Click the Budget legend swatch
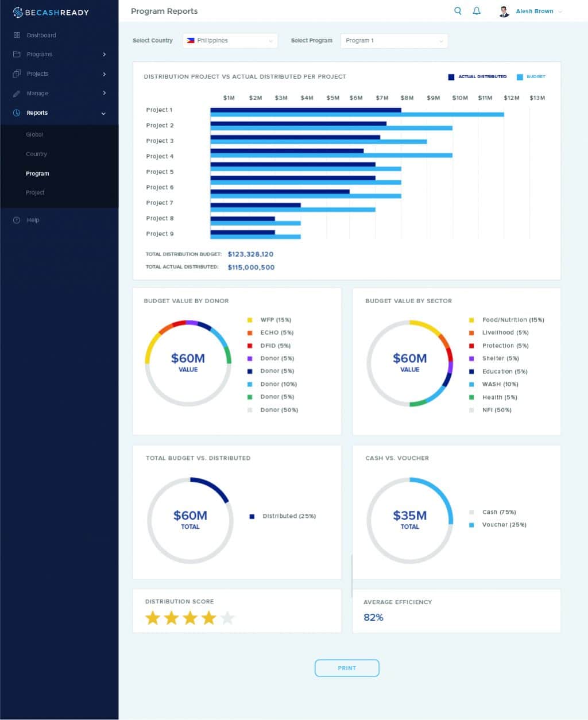Screen dimensions: 588x720 click(520, 77)
